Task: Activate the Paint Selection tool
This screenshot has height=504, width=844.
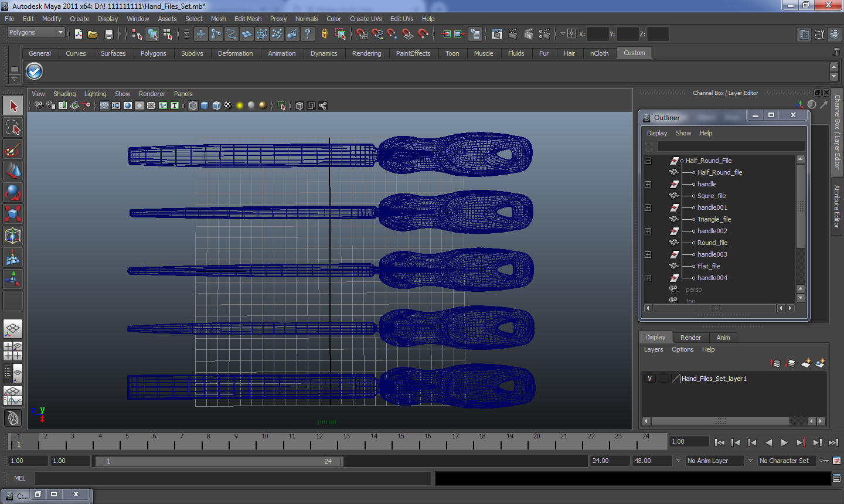Action: pos(13,149)
